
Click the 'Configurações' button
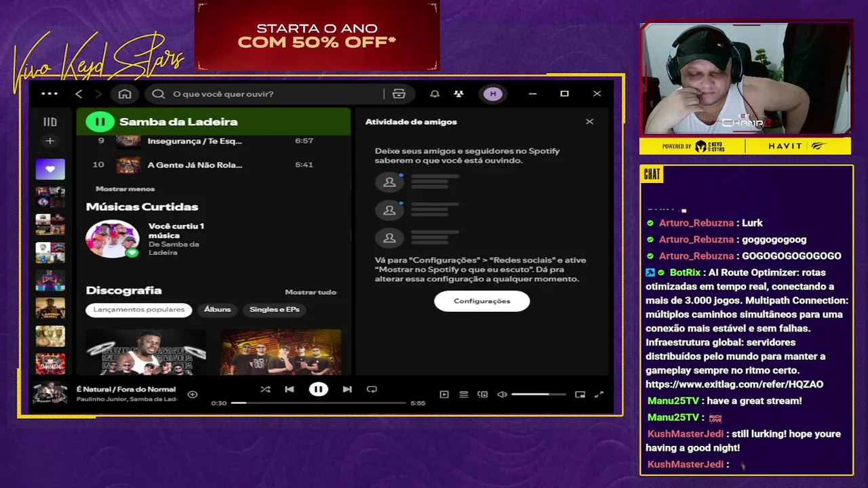tap(482, 301)
